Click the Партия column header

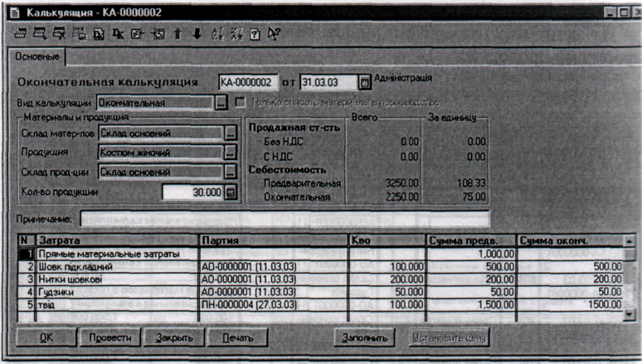[273, 240]
